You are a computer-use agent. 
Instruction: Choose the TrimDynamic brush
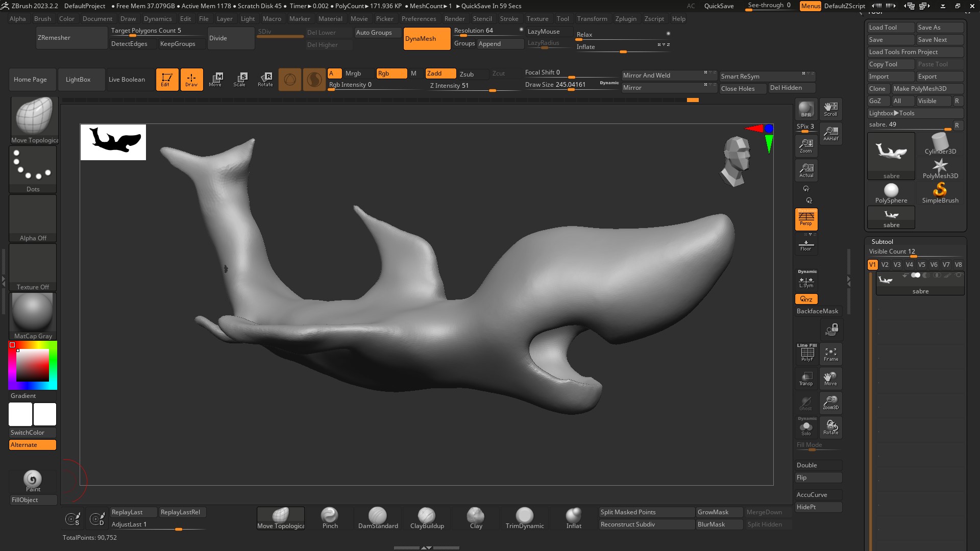coord(524,518)
